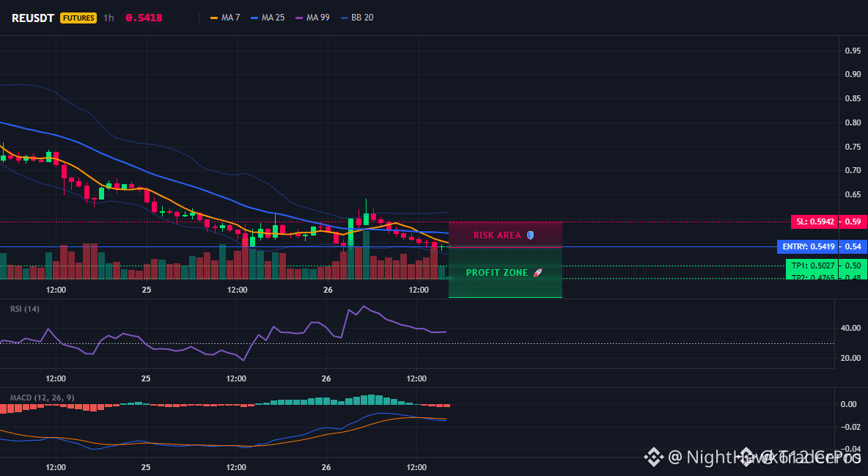Screen dimensions: 868x476
Task: Click the MACD (12, 26, 9) indicator title
Action: tap(42, 398)
